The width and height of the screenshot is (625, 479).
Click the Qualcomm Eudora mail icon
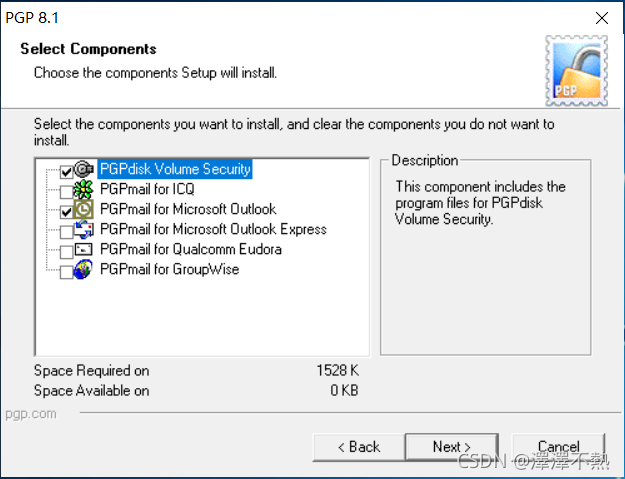click(84, 249)
